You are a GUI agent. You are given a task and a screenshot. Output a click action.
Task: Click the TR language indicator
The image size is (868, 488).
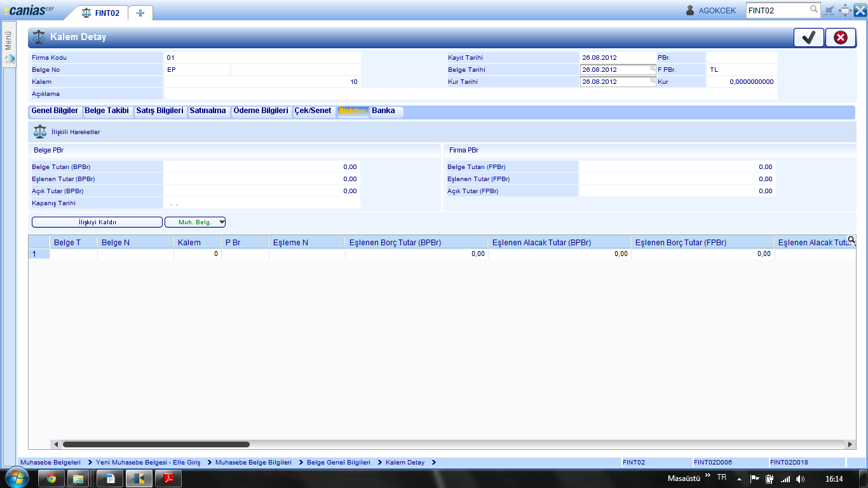click(722, 477)
